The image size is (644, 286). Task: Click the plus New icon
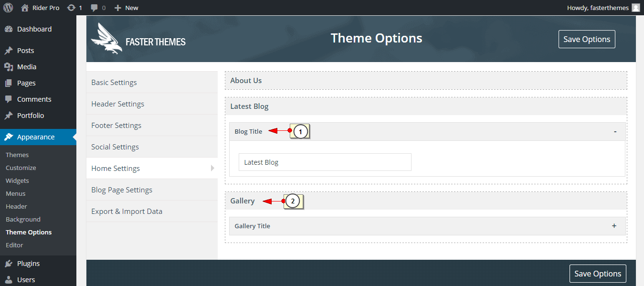tap(118, 8)
